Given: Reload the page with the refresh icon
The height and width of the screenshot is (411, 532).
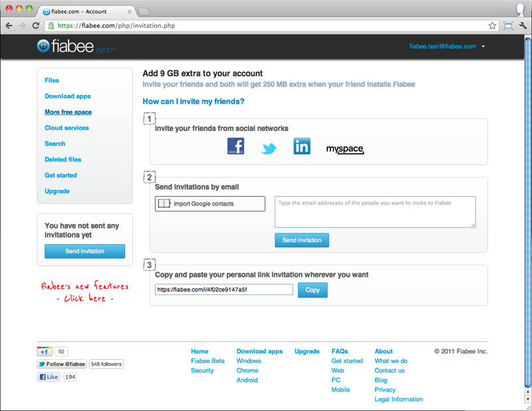Looking at the screenshot, I should [36, 26].
